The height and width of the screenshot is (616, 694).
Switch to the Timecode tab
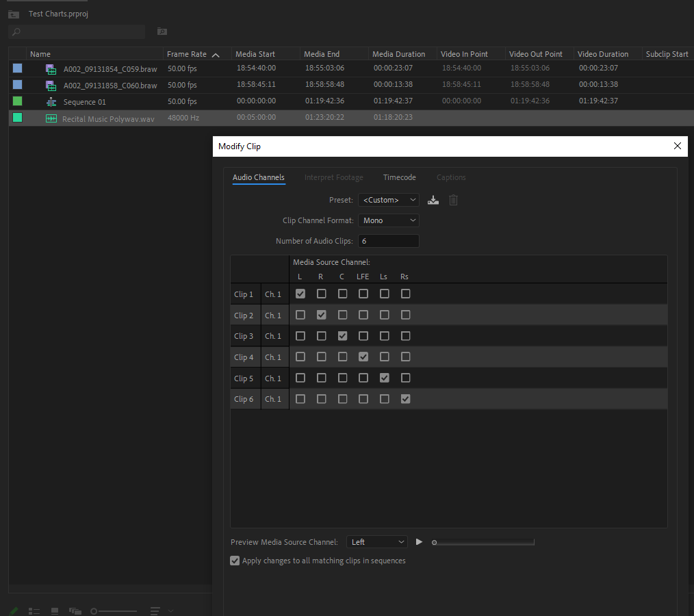399,177
